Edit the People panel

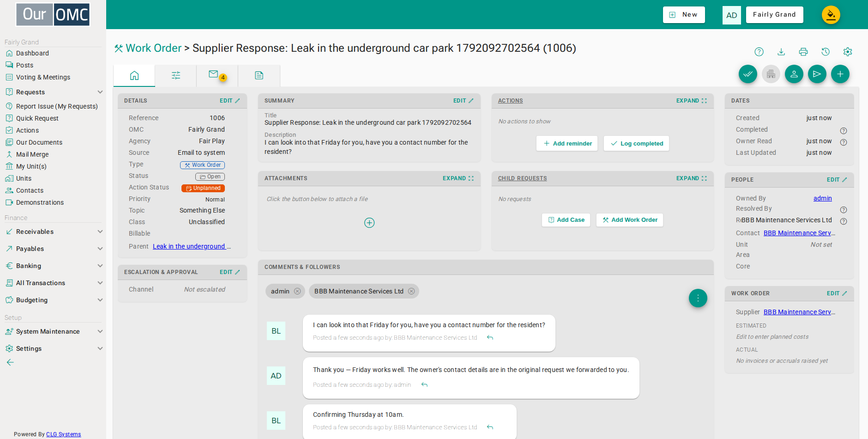pos(837,180)
